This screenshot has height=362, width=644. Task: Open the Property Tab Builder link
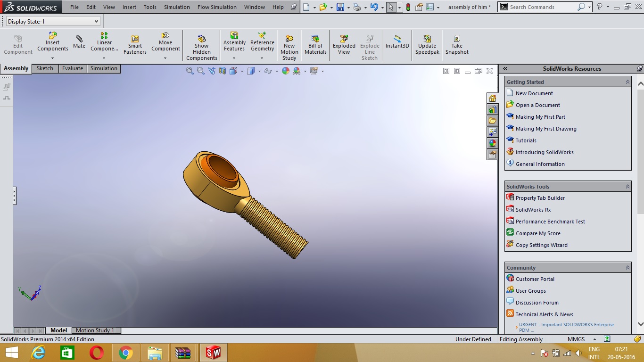tap(540, 198)
